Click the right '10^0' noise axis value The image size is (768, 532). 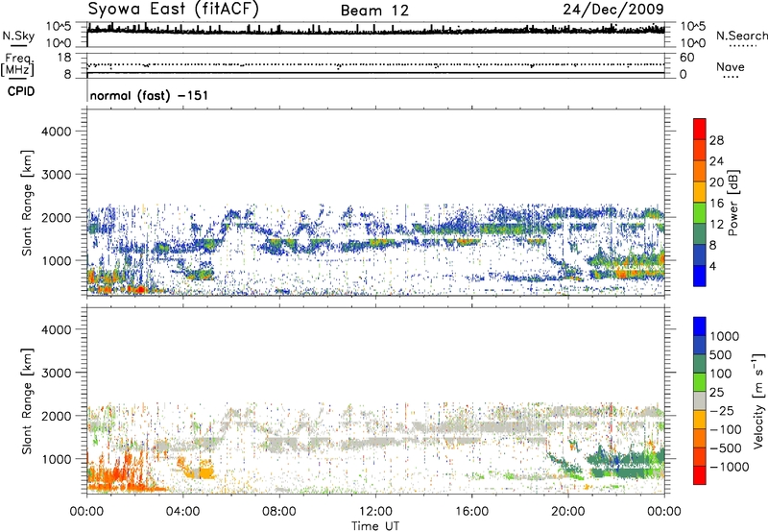pos(693,43)
